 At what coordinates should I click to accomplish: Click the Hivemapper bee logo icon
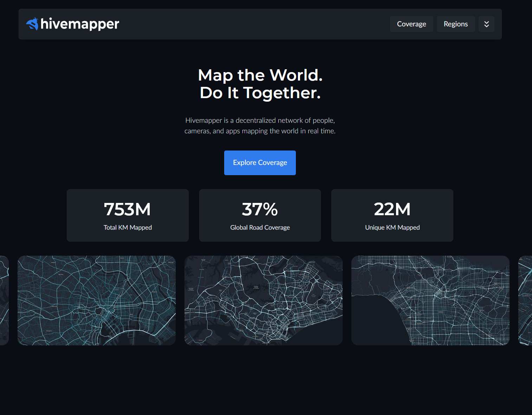click(32, 24)
